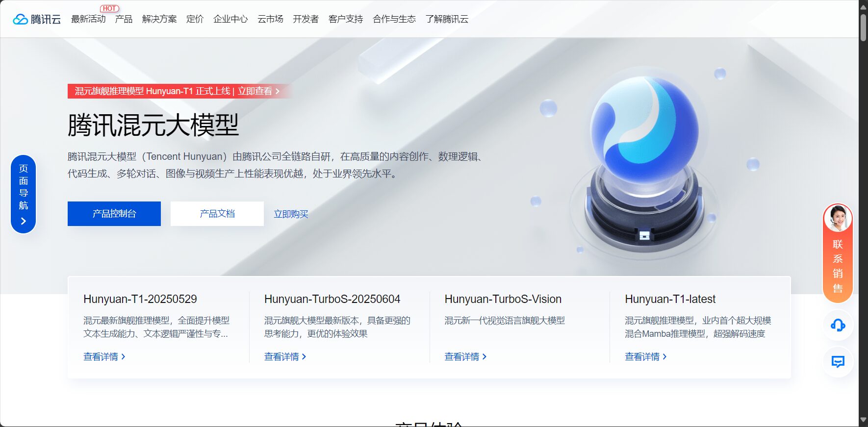Open the 合作与生态 menu
The image size is (868, 427).
tap(394, 19)
